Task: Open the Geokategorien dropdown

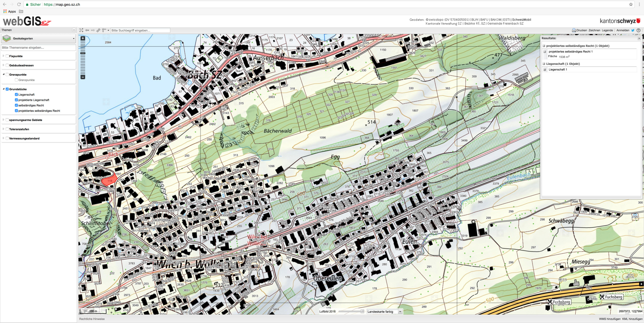Action: [x=38, y=38]
